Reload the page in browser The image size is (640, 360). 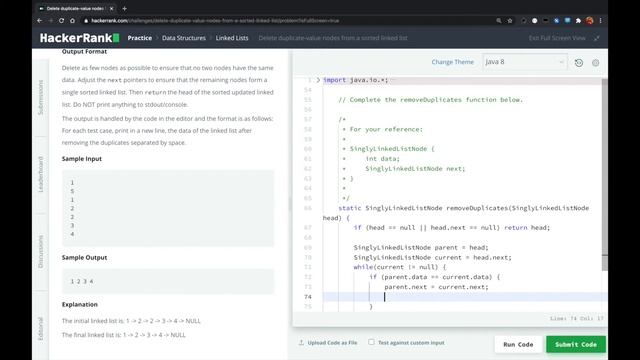coord(61,20)
